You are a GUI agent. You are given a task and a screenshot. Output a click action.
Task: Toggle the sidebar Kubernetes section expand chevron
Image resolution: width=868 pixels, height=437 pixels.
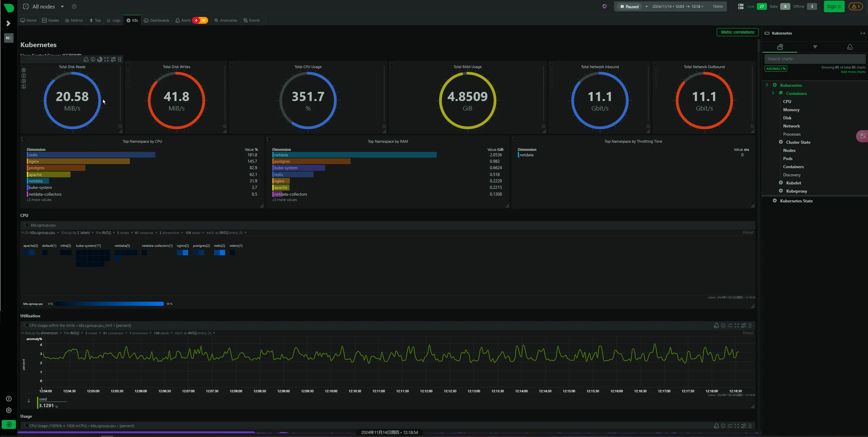click(x=767, y=85)
